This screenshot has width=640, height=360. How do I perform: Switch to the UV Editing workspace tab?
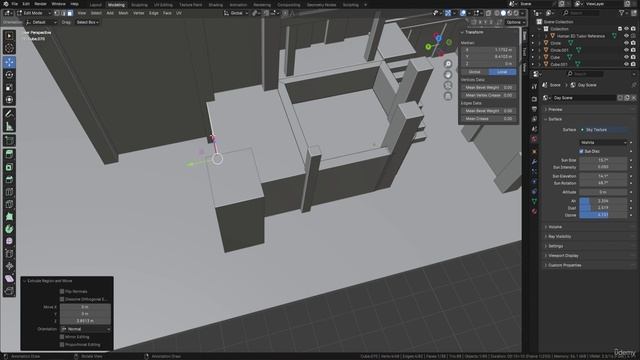163,5
